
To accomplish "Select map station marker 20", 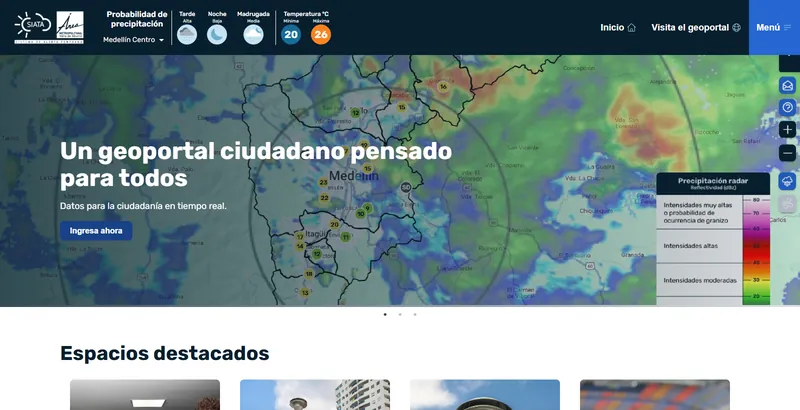I will pyautogui.click(x=334, y=224).
